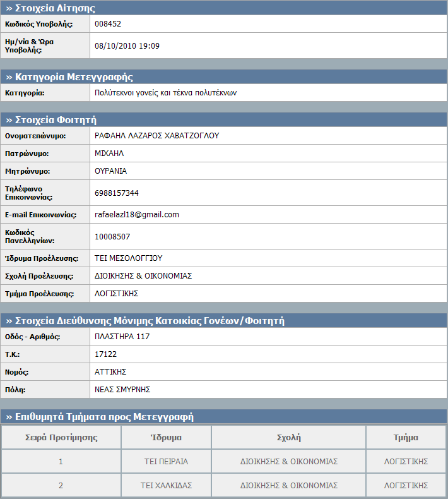The width and height of the screenshot is (448, 499).
Task: Select phone number 6988157344
Action: (116, 193)
